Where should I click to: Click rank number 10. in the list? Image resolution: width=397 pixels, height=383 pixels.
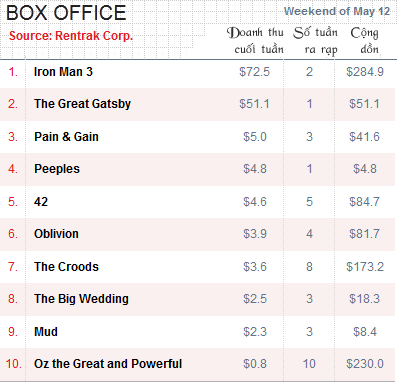coord(13,364)
